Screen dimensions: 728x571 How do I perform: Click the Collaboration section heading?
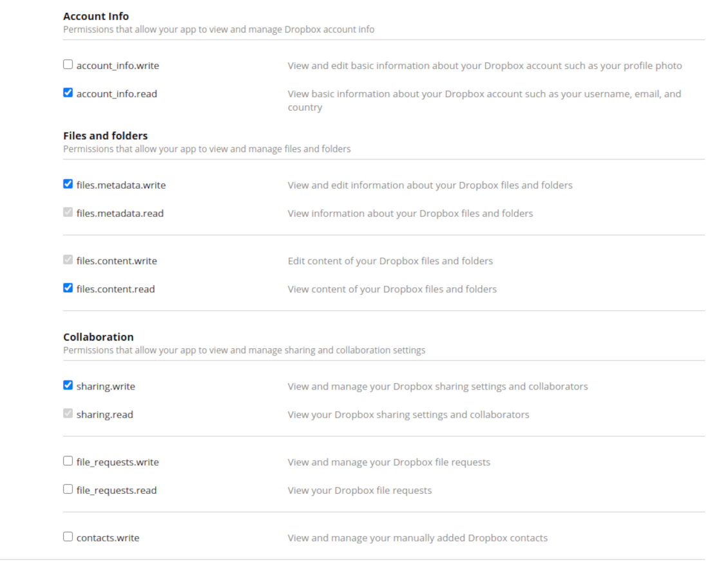point(99,337)
